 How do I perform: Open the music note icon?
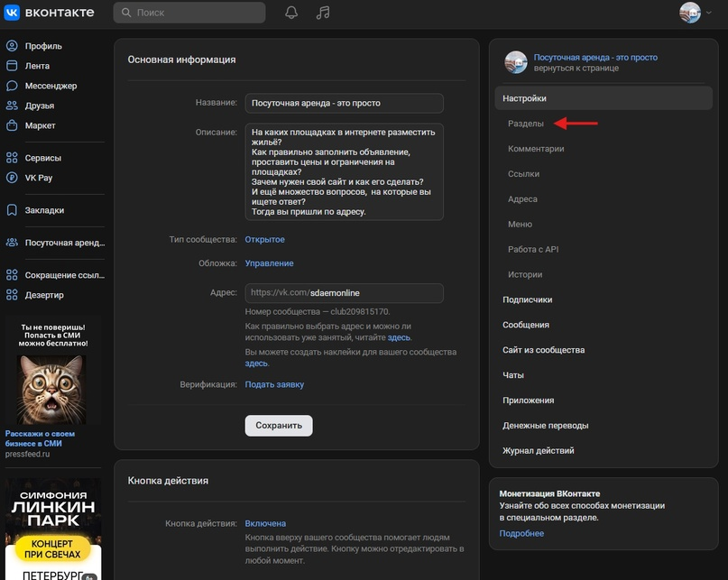323,13
